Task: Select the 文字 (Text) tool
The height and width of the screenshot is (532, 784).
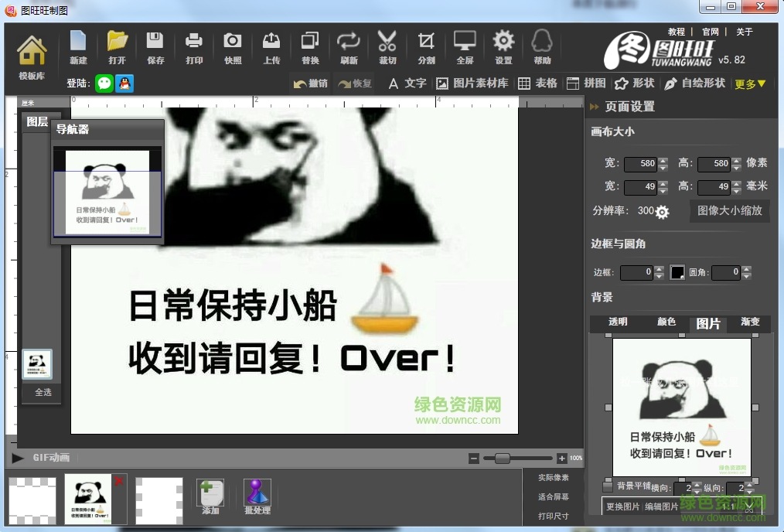Action: tap(407, 84)
